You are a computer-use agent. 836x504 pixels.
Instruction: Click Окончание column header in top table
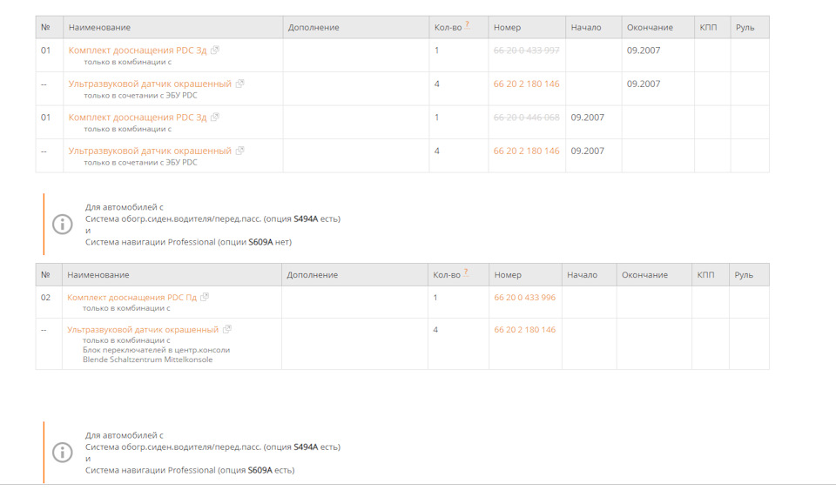650,28
